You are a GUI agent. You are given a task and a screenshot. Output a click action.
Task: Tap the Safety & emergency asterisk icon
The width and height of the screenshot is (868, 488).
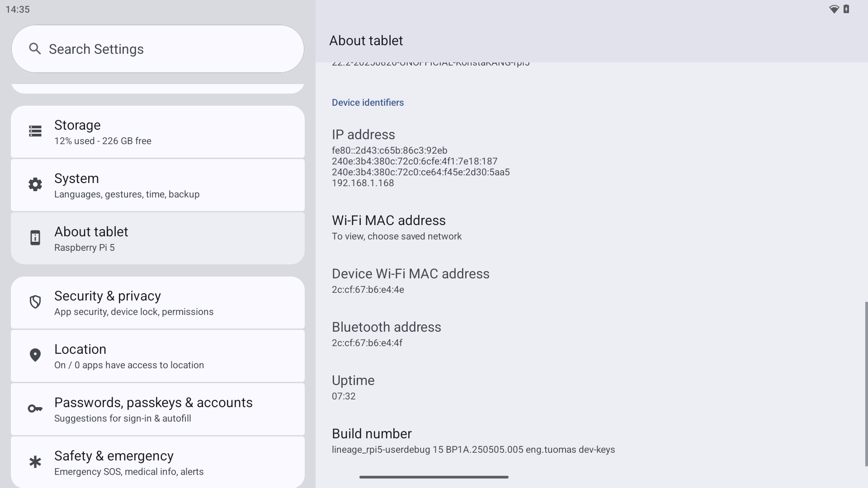click(x=35, y=461)
